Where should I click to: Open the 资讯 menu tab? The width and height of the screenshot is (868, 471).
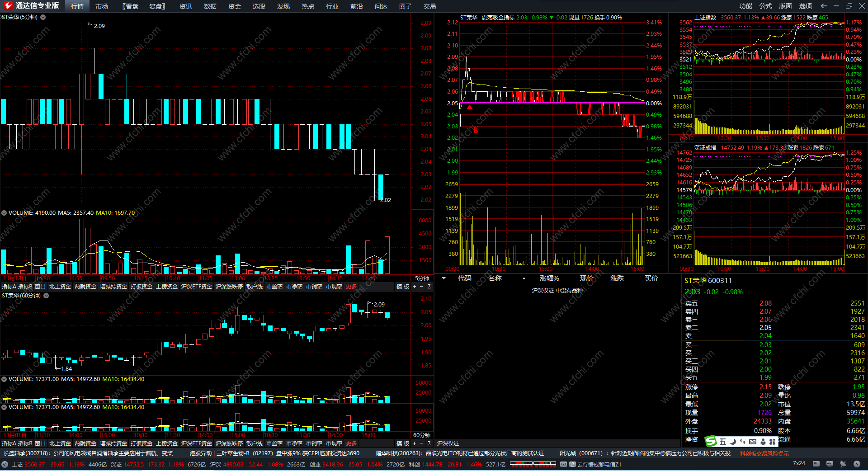(186, 6)
